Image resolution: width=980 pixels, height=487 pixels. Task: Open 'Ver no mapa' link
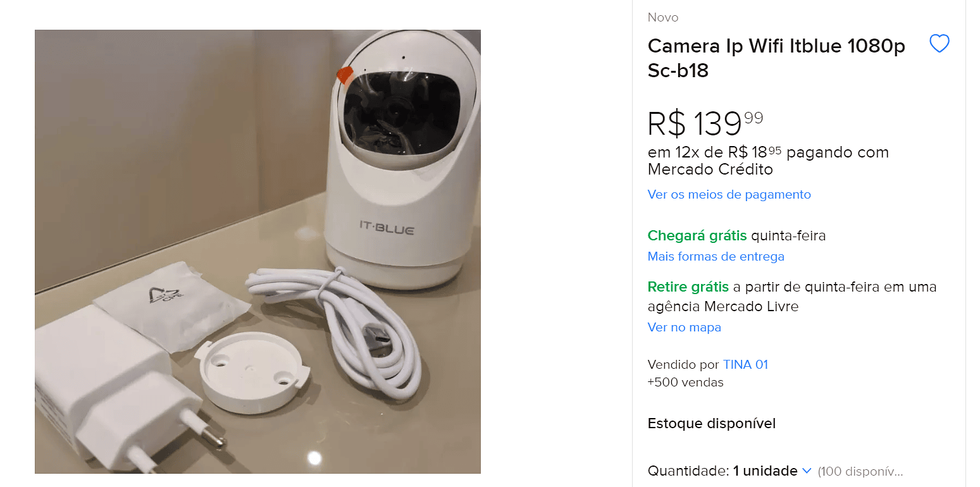tap(684, 327)
